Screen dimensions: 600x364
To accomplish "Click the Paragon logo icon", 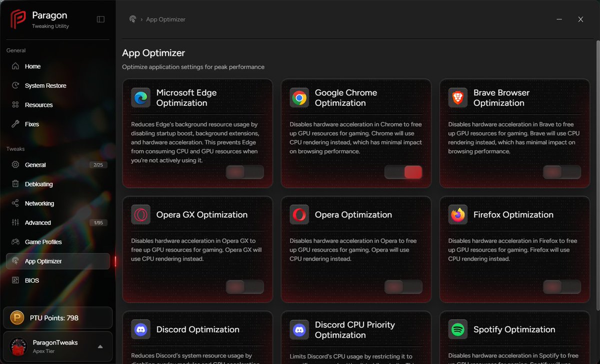I will point(18,19).
